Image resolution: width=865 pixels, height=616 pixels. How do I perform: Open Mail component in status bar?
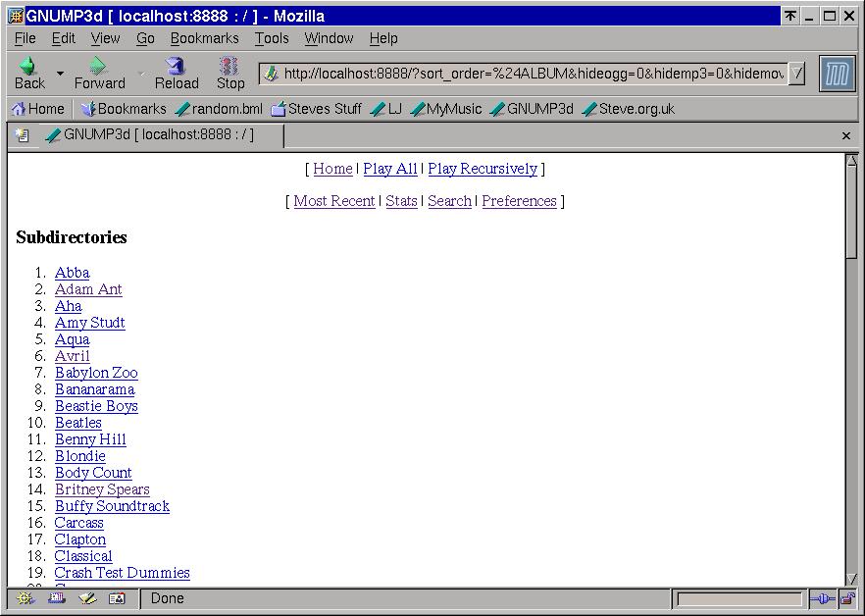[56, 598]
